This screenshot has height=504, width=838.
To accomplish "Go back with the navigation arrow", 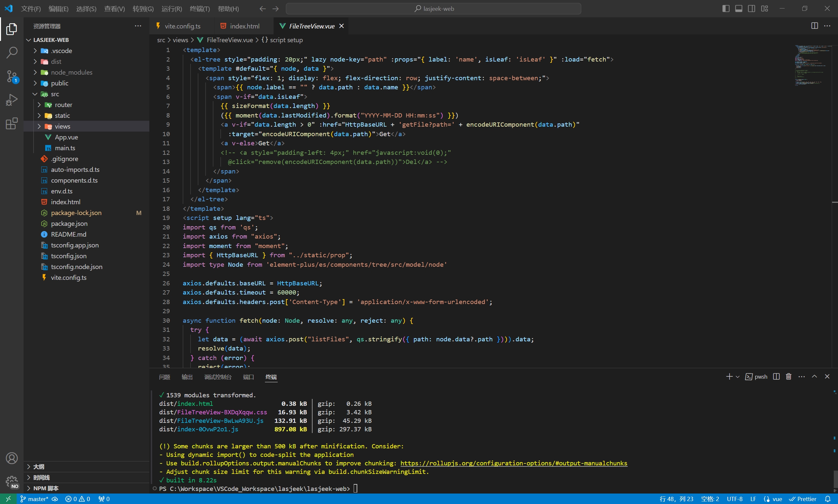I will [262, 9].
